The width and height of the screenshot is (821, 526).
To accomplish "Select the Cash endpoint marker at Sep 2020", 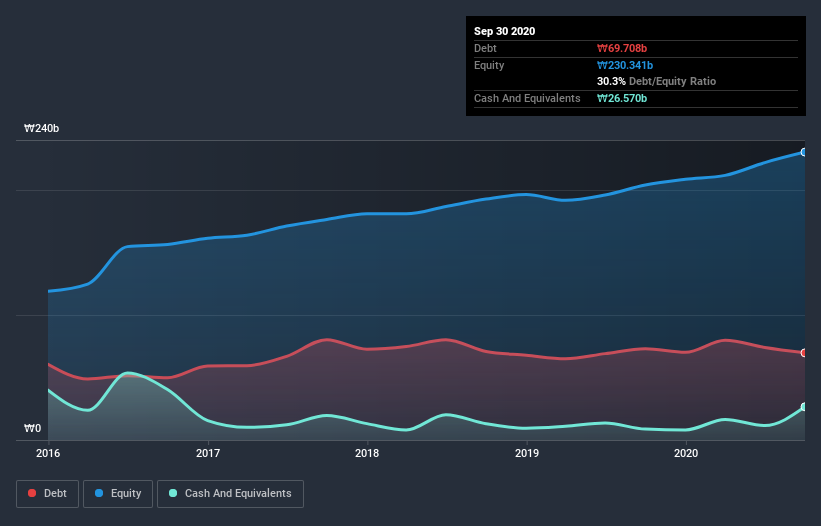I will 804,407.
